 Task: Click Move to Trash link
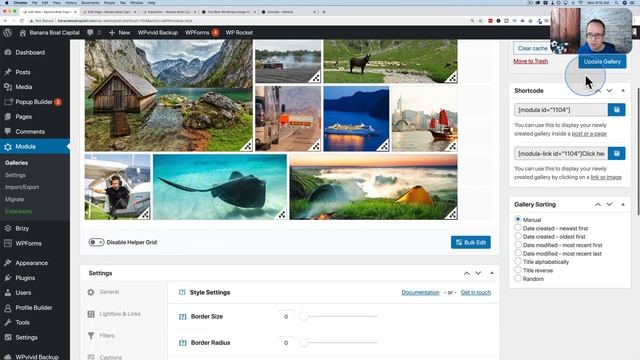[531, 61]
